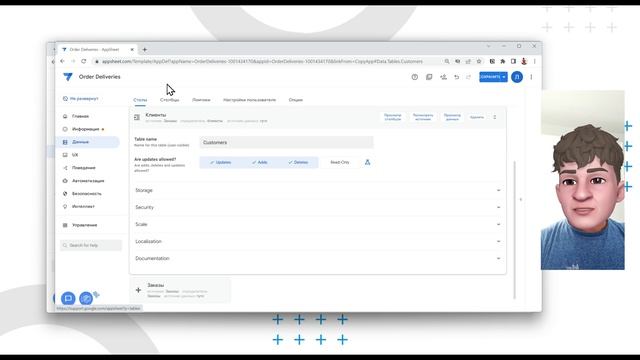Click the share app add-user icon
The width and height of the screenshot is (640, 360).
[x=443, y=77]
